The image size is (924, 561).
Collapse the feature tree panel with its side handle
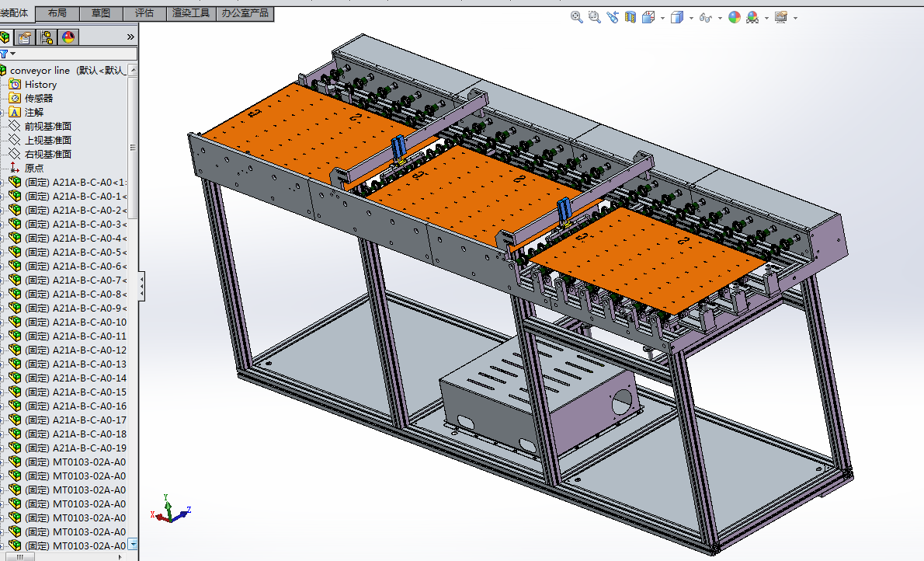pyautogui.click(x=141, y=287)
